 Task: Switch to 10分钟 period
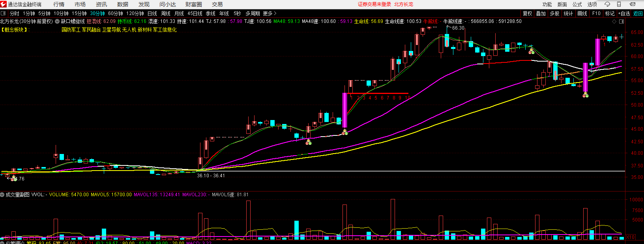[x=61, y=13]
